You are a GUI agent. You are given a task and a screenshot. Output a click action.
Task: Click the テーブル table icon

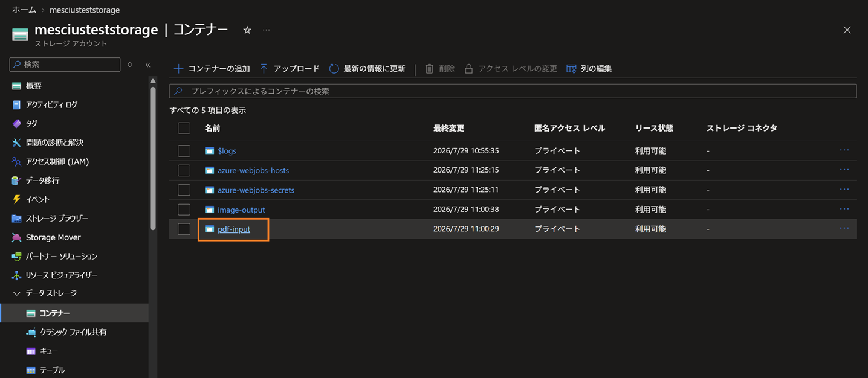pyautogui.click(x=31, y=370)
